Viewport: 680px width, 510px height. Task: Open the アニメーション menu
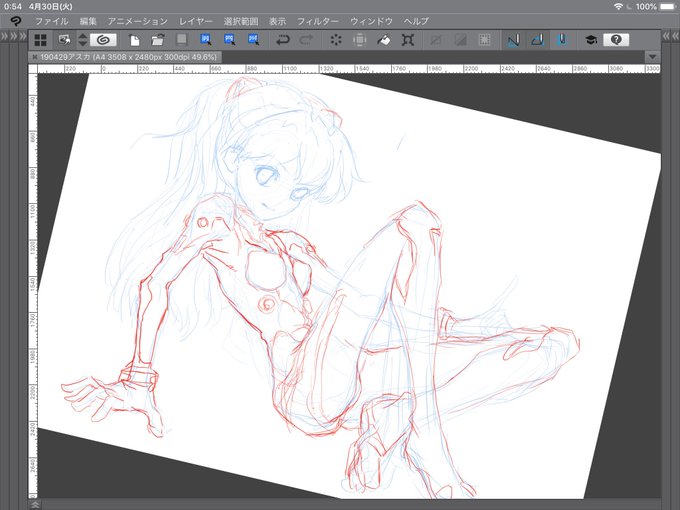[137, 21]
